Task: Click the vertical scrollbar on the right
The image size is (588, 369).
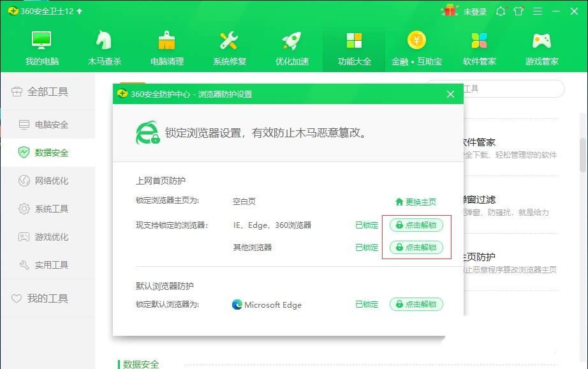Action: [583, 154]
